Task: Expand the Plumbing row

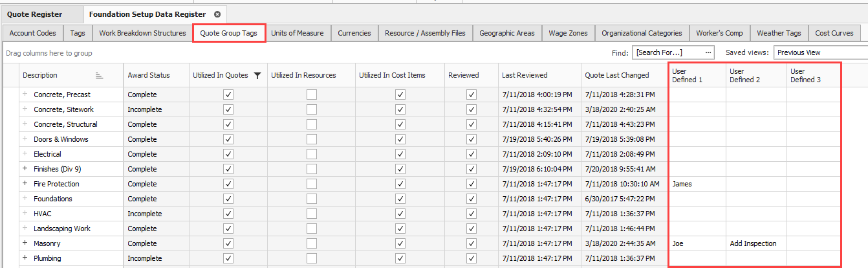Action: coord(25,258)
